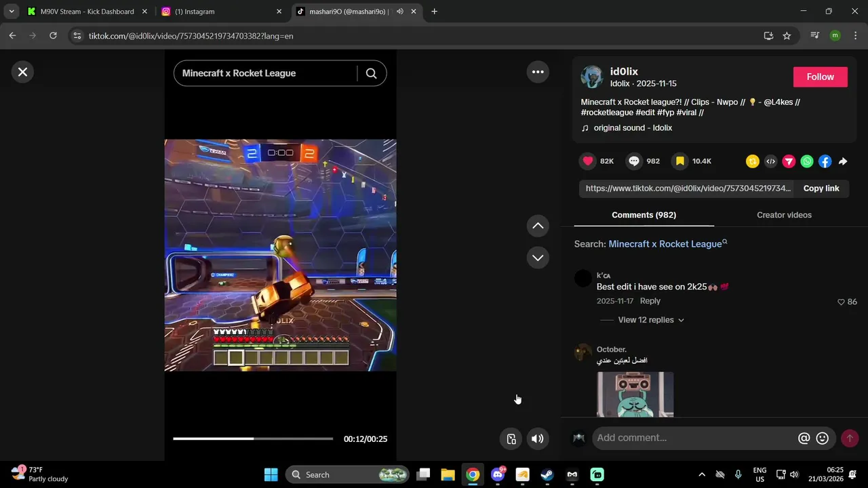Image resolution: width=868 pixels, height=488 pixels.
Task: Like the K'ca comment heart
Action: pos(841,302)
